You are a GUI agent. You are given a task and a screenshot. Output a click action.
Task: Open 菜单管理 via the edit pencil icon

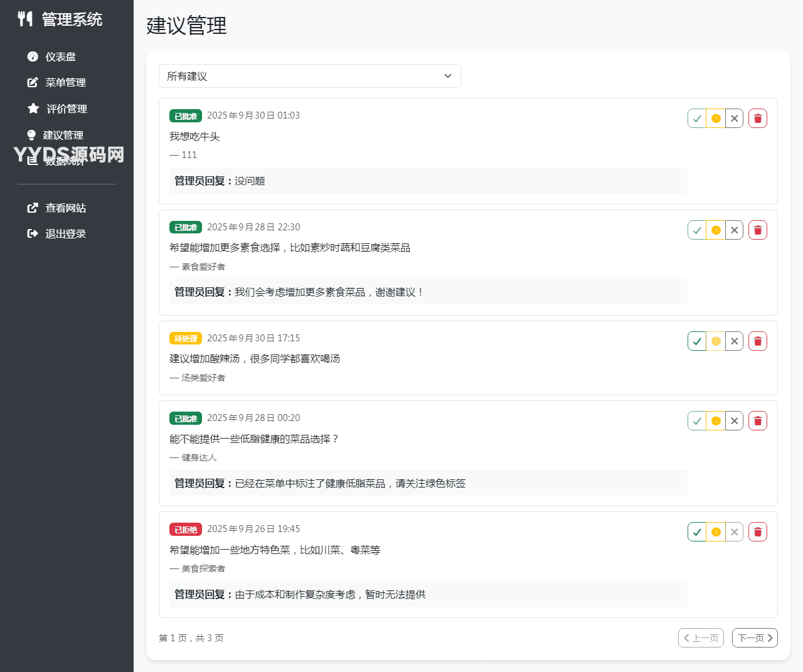tap(32, 82)
